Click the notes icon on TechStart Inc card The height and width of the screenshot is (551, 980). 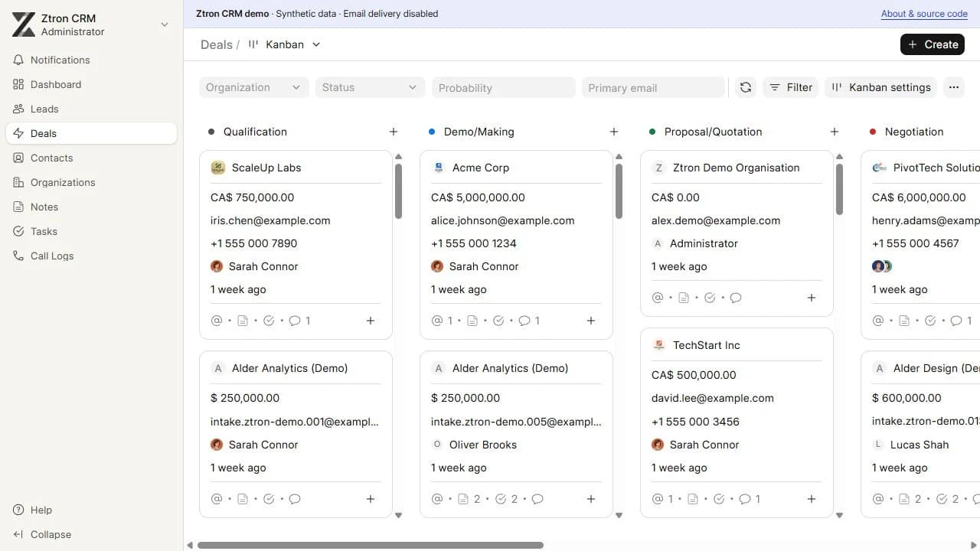click(693, 499)
